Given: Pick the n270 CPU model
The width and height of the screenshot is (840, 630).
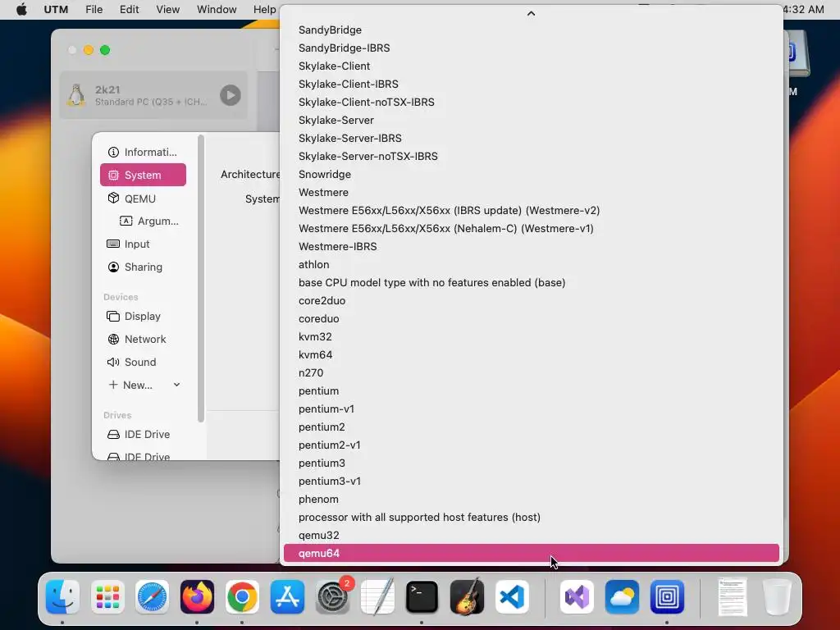Looking at the screenshot, I should coord(531,373).
